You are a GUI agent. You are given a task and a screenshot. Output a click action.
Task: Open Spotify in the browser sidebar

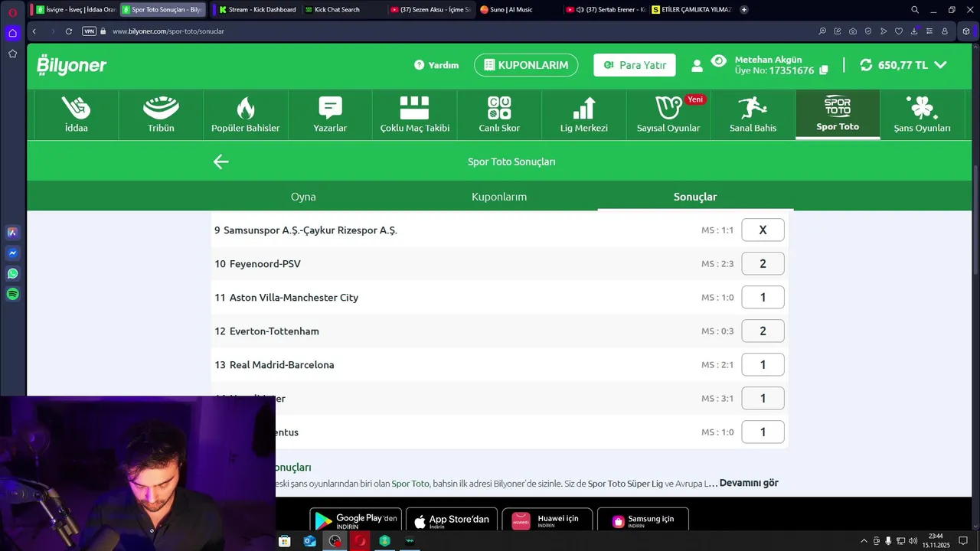[12, 294]
